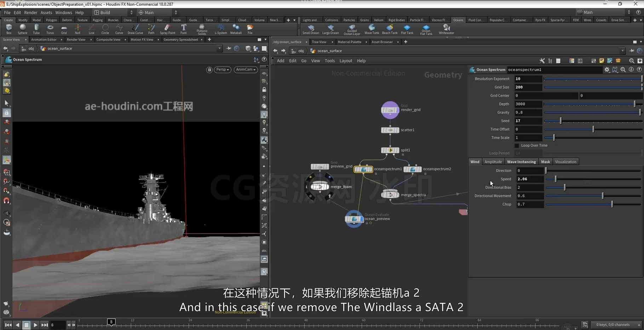The height and width of the screenshot is (330, 644).
Task: Open the Persp viewport dropdown
Action: pyautogui.click(x=223, y=70)
